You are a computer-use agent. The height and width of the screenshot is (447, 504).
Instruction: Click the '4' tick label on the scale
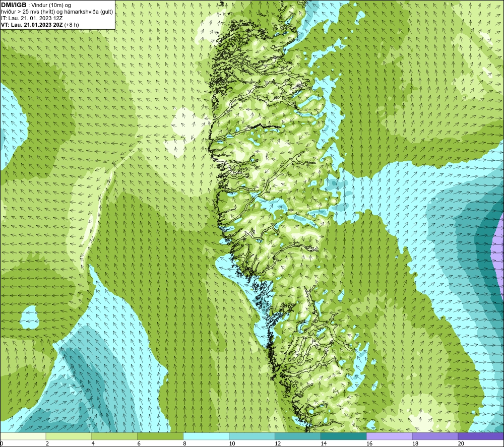[x=93, y=443]
